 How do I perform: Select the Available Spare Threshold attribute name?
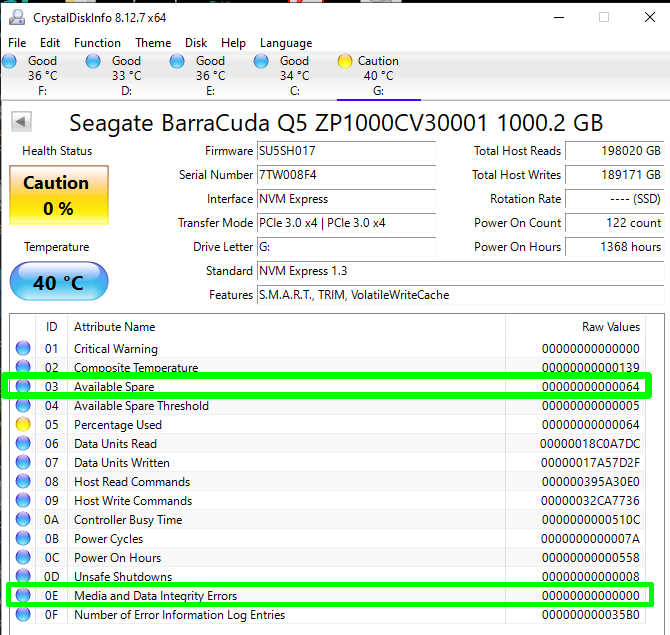[141, 406]
